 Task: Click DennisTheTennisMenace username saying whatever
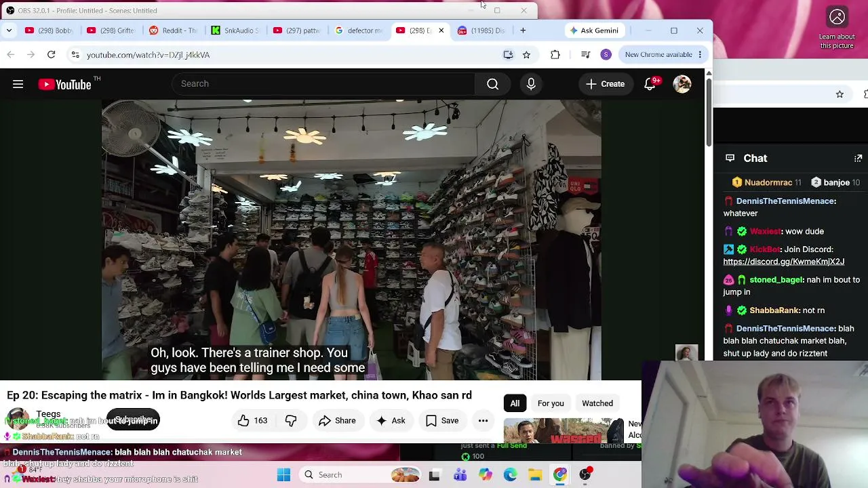786,201
